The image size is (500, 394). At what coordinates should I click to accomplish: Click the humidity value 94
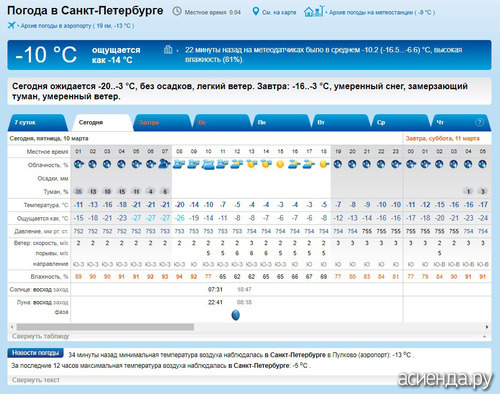(179, 277)
